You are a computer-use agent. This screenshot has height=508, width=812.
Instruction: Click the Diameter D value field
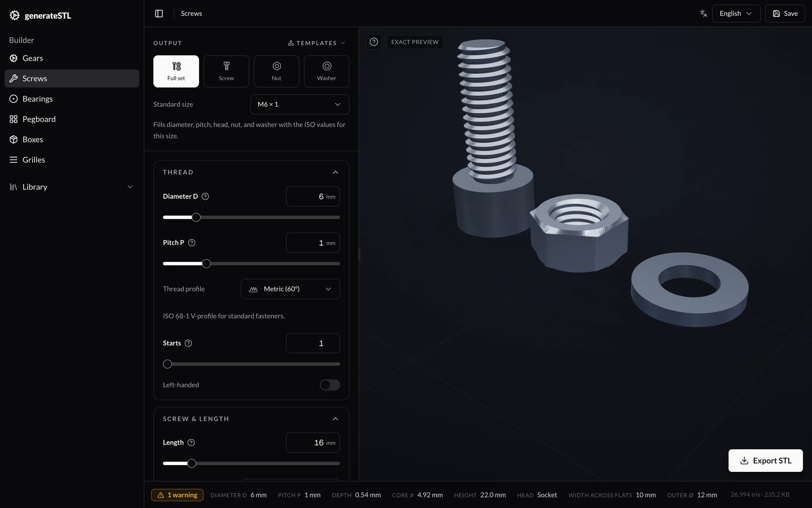[313, 196]
